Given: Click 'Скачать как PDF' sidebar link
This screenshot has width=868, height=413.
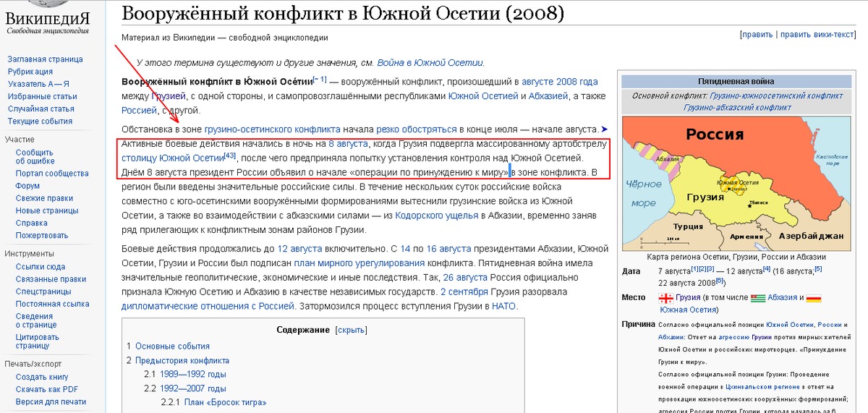Looking at the screenshot, I should [47, 389].
